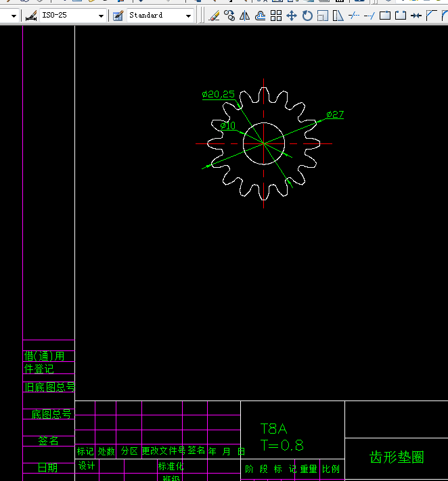Open the Table Style manager icon
The image size is (448, 481).
[118, 16]
